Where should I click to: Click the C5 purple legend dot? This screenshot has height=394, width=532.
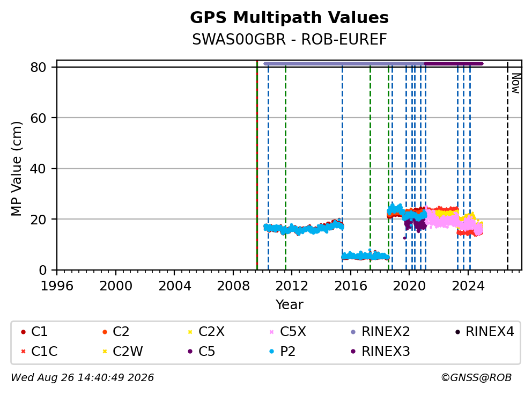pyautogui.click(x=190, y=351)
